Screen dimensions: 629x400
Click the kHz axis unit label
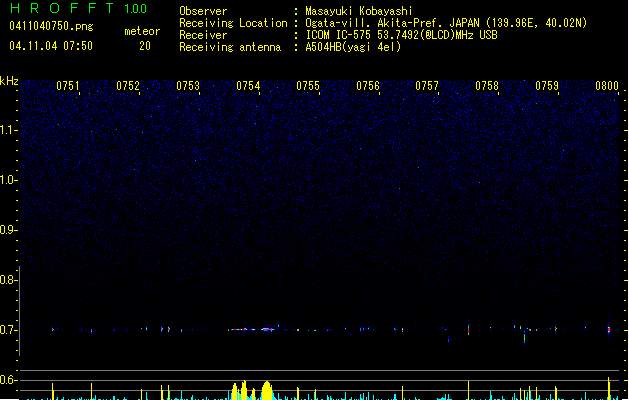click(x=9, y=81)
